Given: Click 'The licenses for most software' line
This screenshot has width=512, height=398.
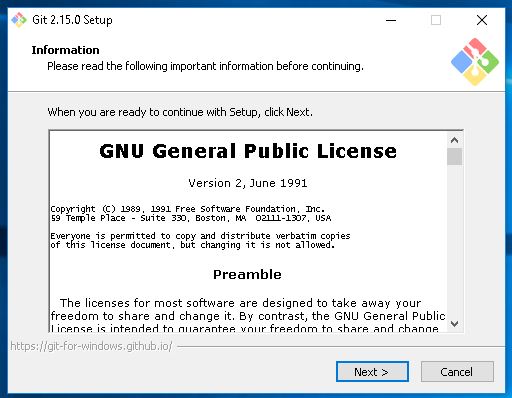Looking at the screenshot, I should tap(240, 303).
